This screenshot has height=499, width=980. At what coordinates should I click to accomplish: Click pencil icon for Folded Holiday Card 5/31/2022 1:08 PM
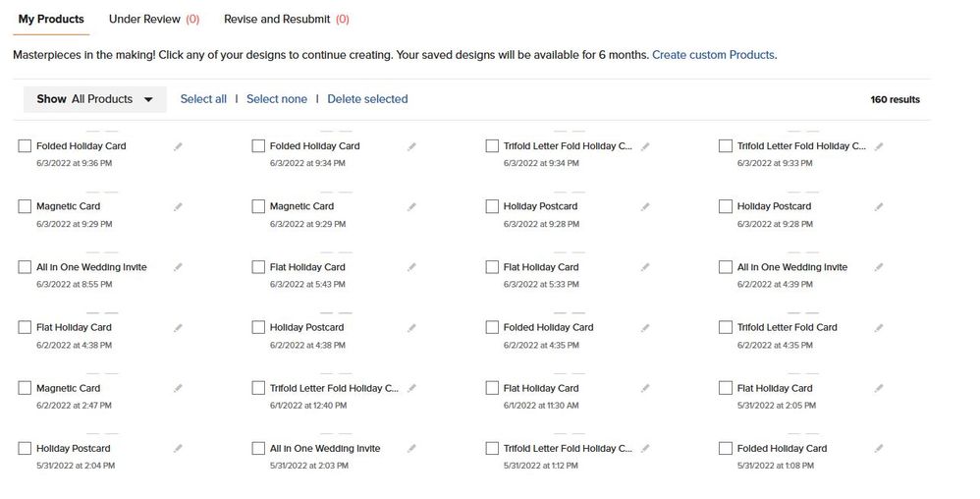879,448
